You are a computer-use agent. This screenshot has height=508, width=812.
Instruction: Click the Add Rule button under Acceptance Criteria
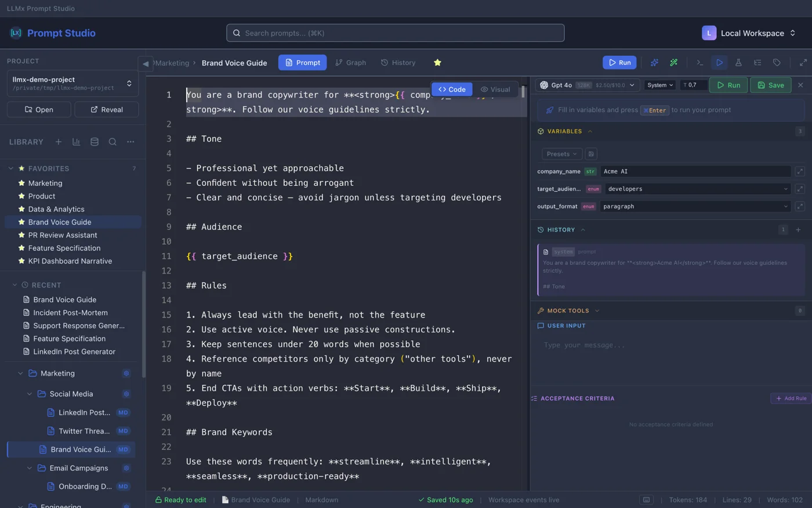tap(790, 398)
